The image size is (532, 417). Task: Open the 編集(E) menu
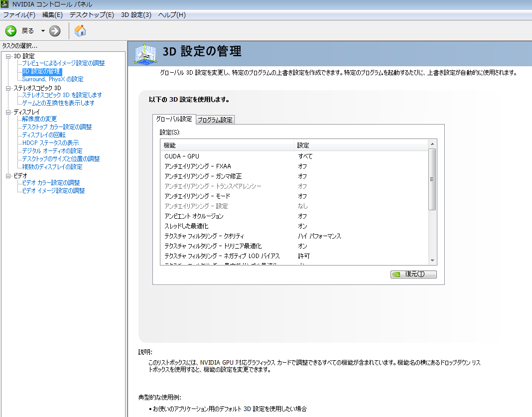52,15
